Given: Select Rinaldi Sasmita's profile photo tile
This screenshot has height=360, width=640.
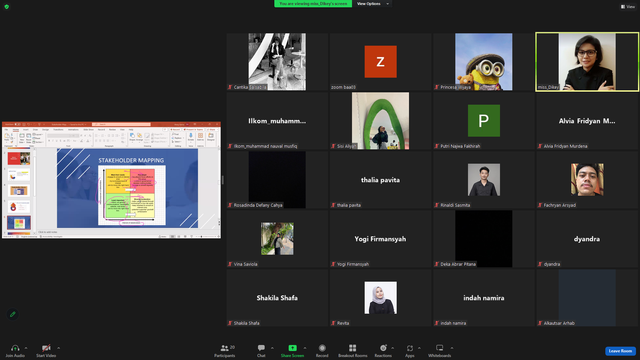Looking at the screenshot, I should [484, 180].
